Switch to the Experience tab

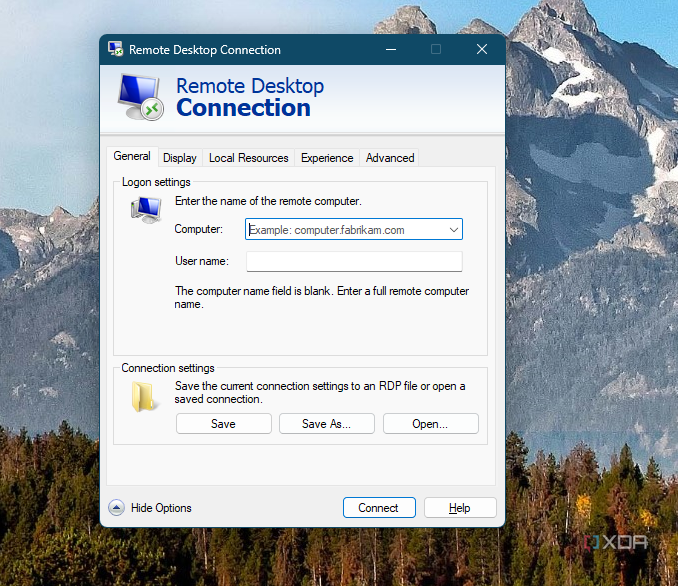[x=327, y=158]
